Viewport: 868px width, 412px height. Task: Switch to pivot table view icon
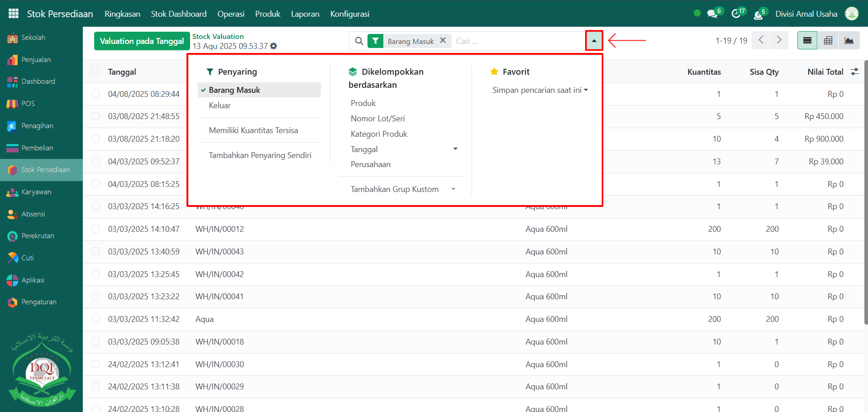[828, 41]
